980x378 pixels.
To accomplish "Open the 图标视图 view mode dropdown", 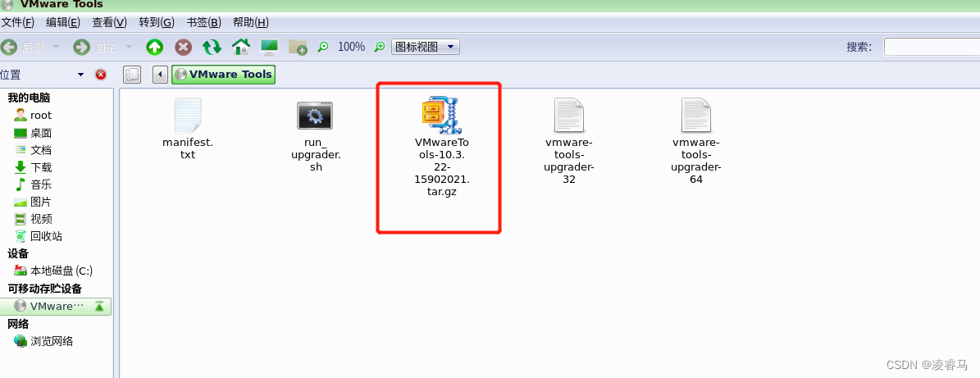I will 426,47.
